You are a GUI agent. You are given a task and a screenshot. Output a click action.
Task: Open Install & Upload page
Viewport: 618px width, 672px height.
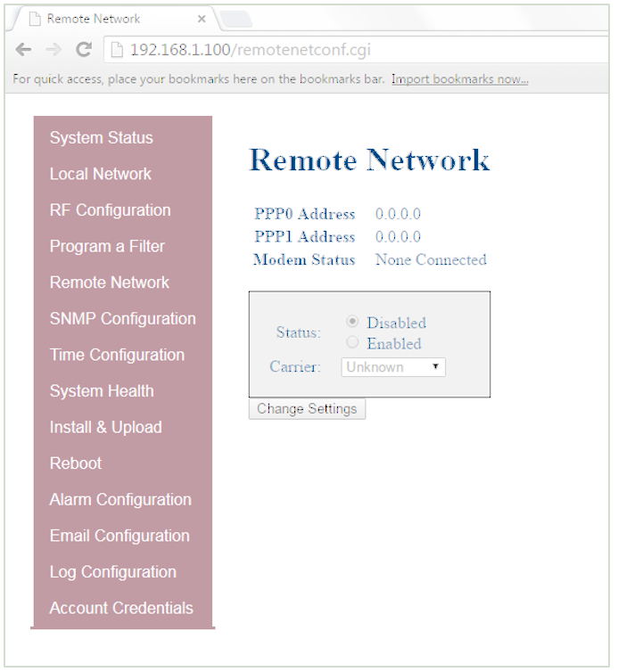coord(106,427)
